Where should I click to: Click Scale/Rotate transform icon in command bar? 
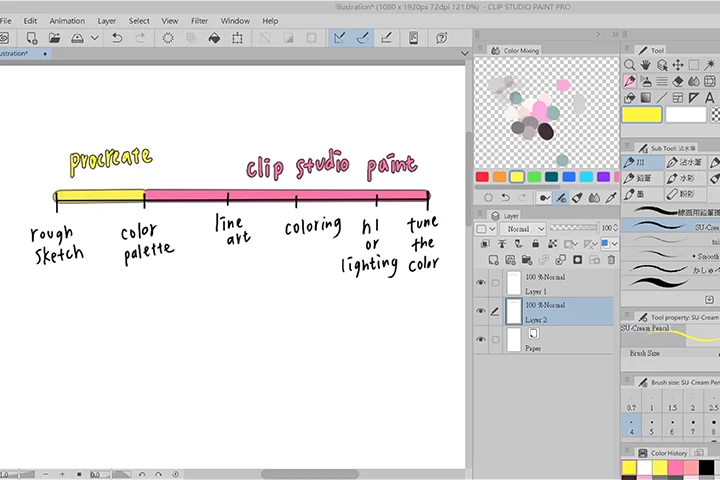click(x=237, y=38)
